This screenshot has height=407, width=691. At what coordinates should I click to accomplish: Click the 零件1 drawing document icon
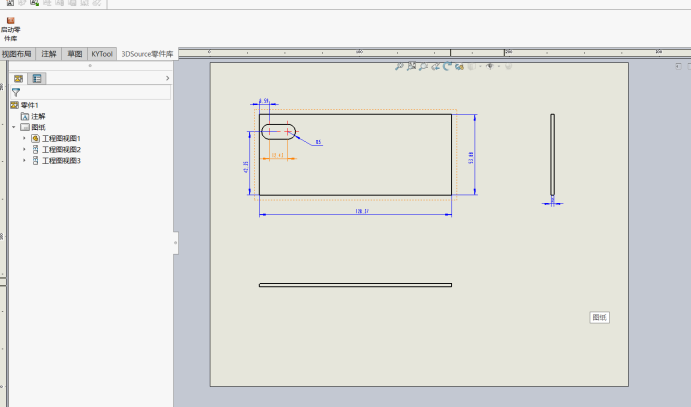click(15, 105)
